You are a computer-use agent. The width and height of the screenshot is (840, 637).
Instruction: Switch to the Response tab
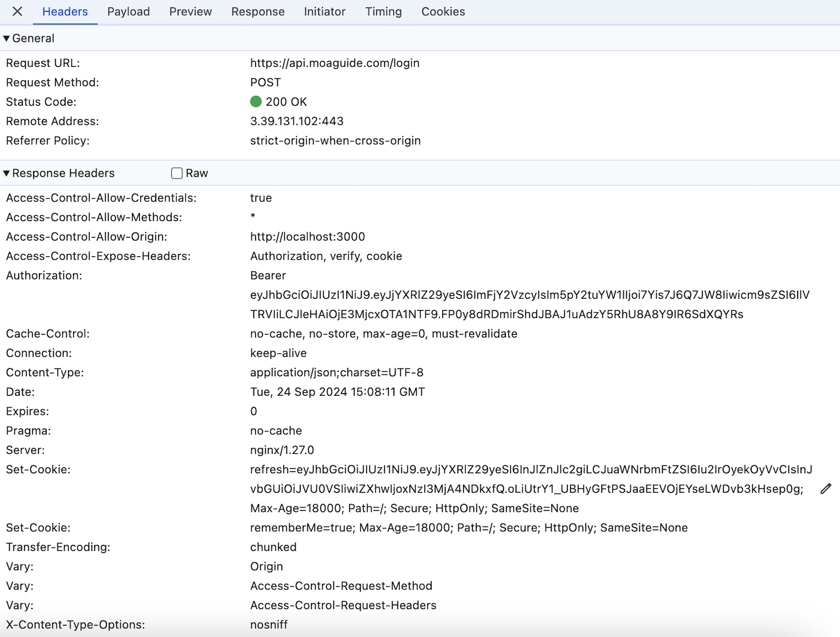pos(258,12)
